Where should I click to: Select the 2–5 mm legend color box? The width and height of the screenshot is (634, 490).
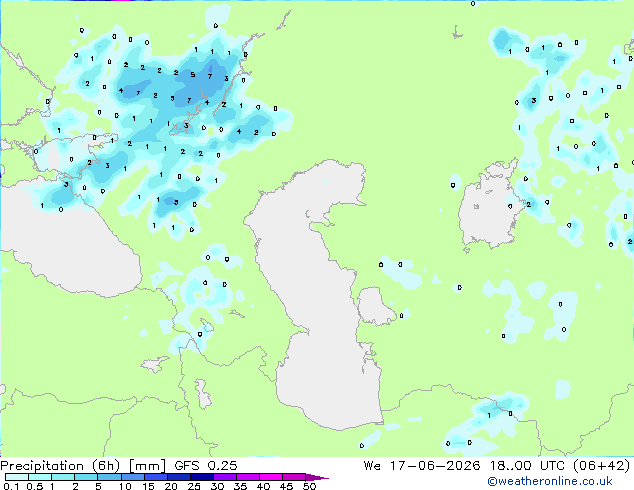pyautogui.click(x=86, y=477)
